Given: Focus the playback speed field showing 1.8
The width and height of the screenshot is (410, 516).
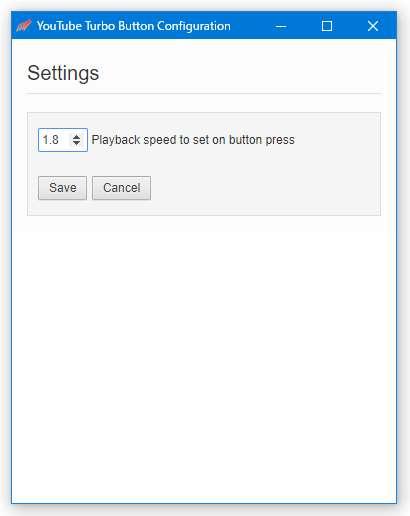Looking at the screenshot, I should 63,140.
